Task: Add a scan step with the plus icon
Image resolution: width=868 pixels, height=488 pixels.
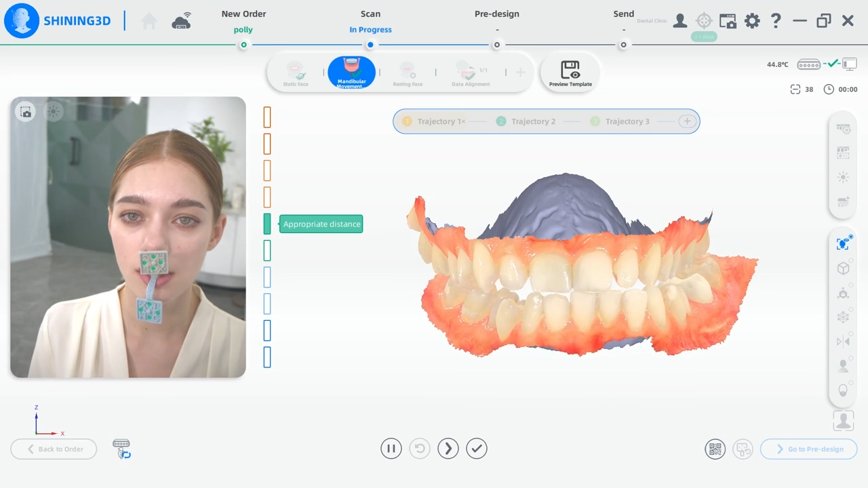Action: (520, 73)
